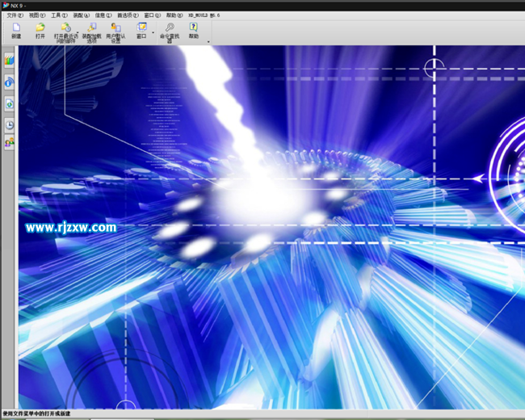Image resolution: width=525 pixels, height=420 pixels.
Task: Launch the 命令查找器 command finder
Action: tap(170, 27)
